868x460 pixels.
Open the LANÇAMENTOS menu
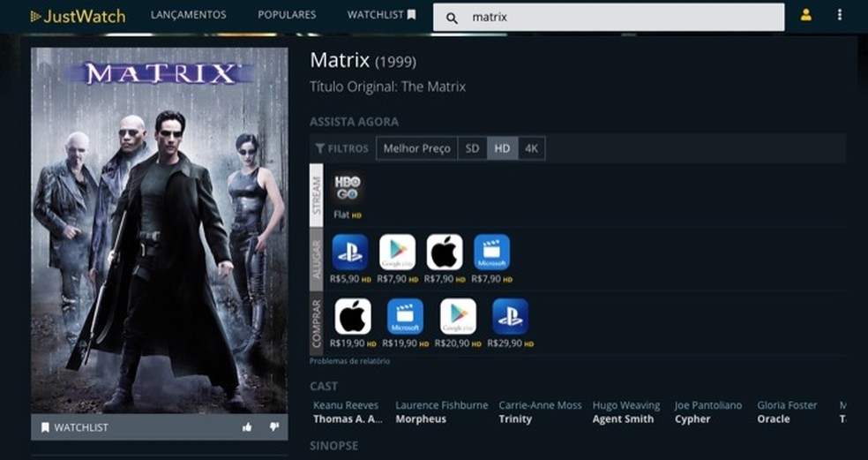click(188, 15)
